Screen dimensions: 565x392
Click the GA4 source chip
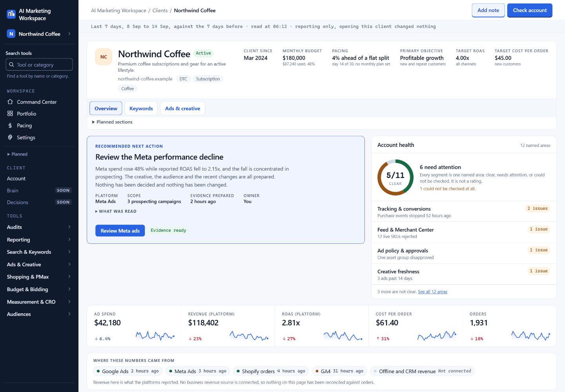click(339, 371)
